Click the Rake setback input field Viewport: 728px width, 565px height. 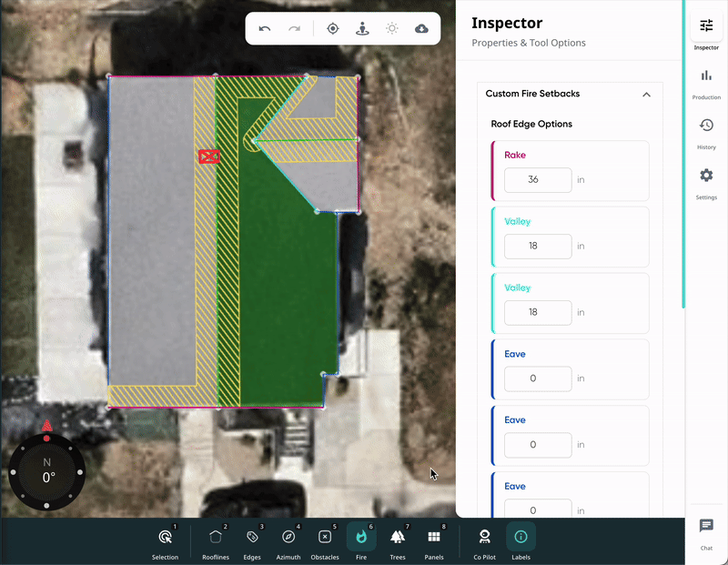pyautogui.click(x=538, y=179)
